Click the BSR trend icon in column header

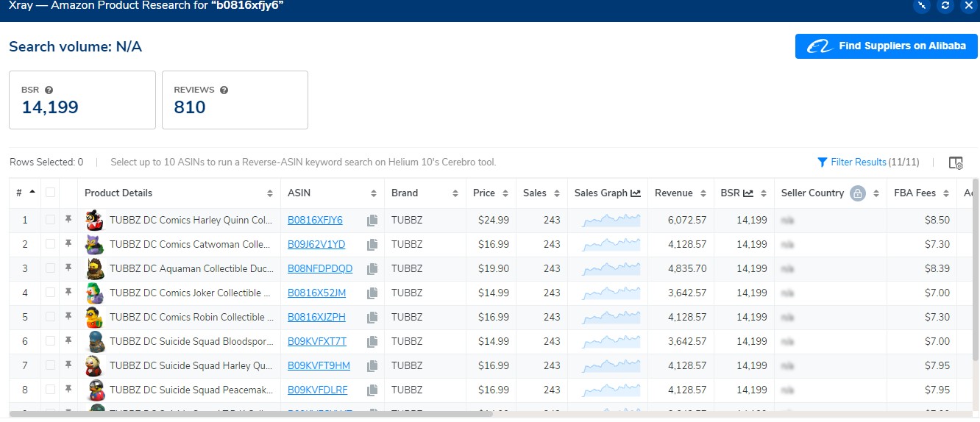pos(748,193)
